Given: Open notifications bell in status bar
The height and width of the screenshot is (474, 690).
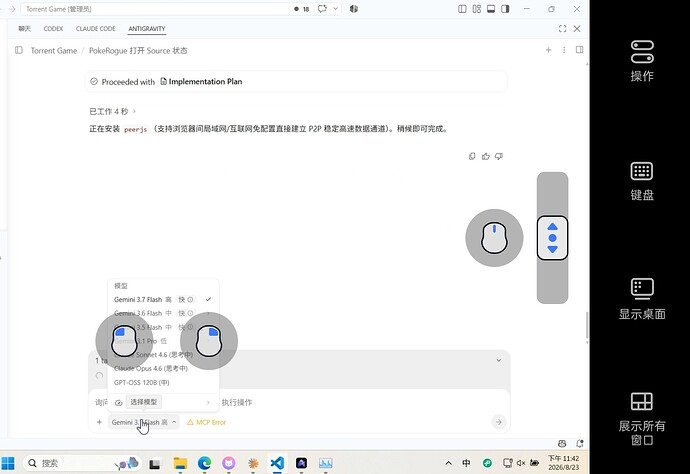Looking at the screenshot, I should 580,443.
